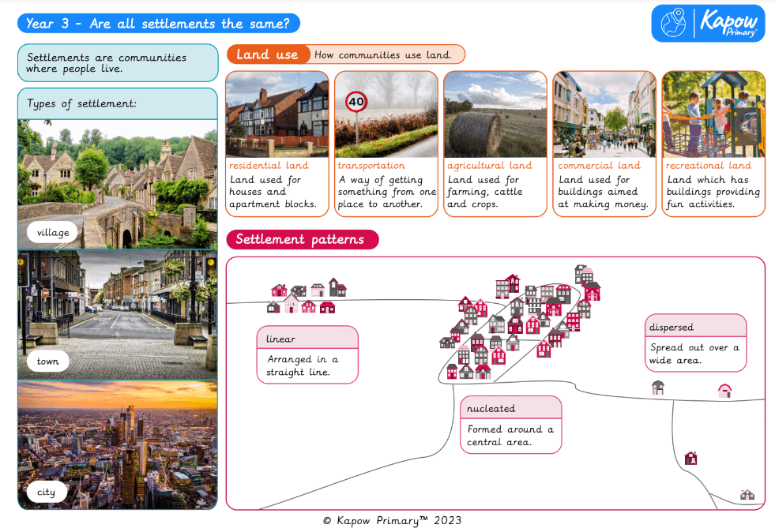
Task: Click the 'Year 3' title banner
Action: pos(158,24)
